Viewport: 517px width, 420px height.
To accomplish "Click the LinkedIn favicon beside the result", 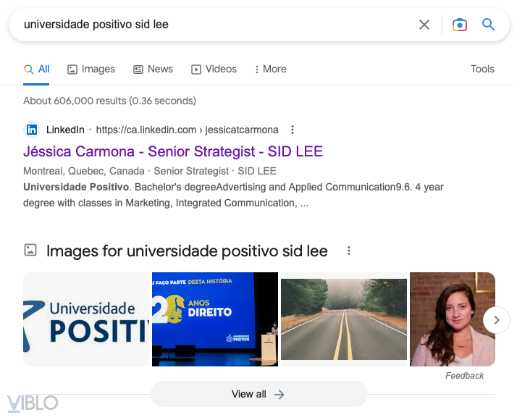I will pos(32,130).
